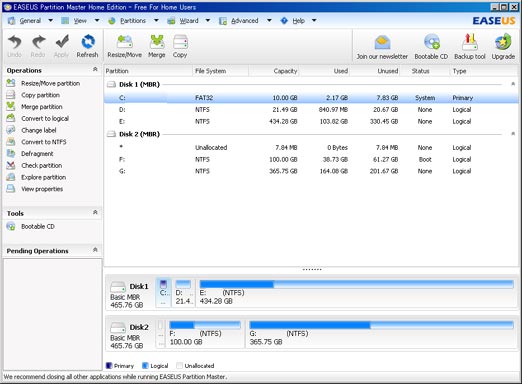This screenshot has height=384, width=522.
Task: Click C: block in Disk1 map
Action: pyautogui.click(x=163, y=293)
